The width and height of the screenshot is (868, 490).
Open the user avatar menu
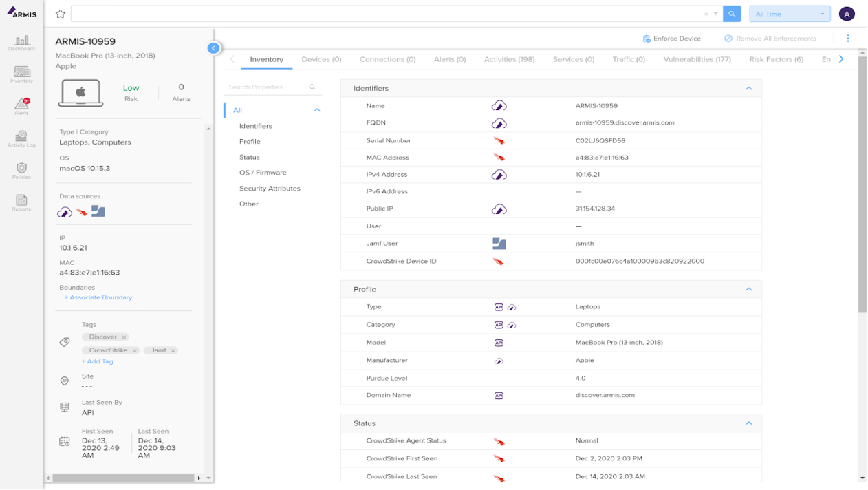tap(847, 14)
